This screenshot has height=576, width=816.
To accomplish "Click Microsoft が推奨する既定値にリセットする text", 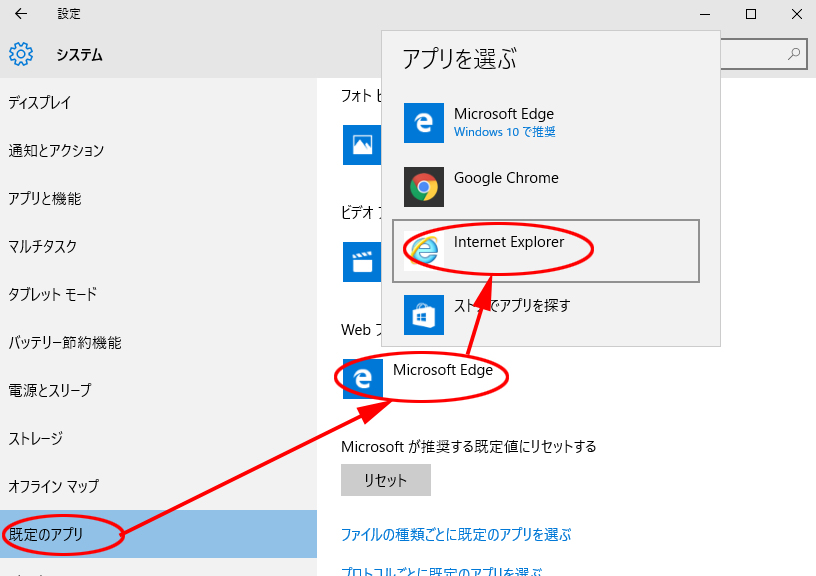I will click(468, 446).
